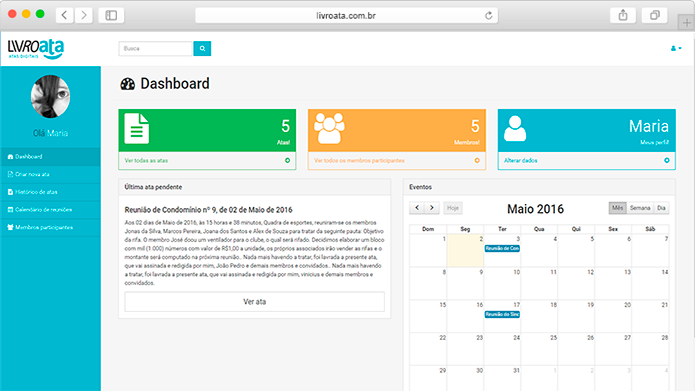Open the browser tabs overview icon
The image size is (695, 391).
tap(655, 16)
